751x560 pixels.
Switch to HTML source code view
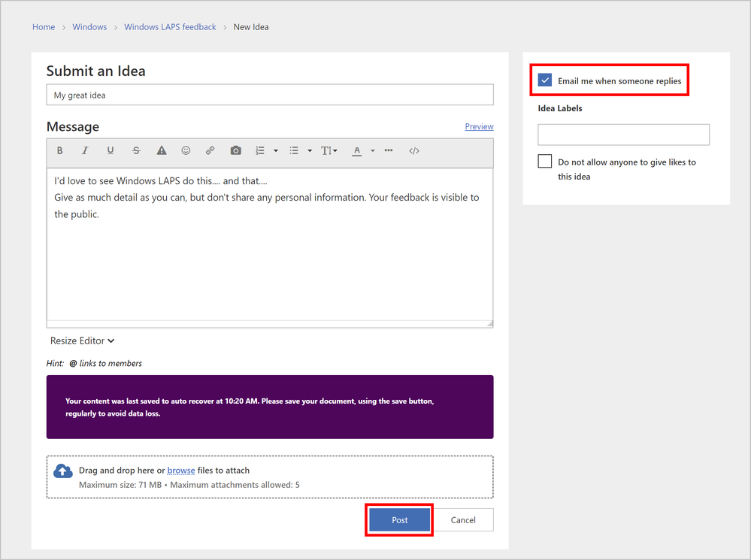point(414,151)
